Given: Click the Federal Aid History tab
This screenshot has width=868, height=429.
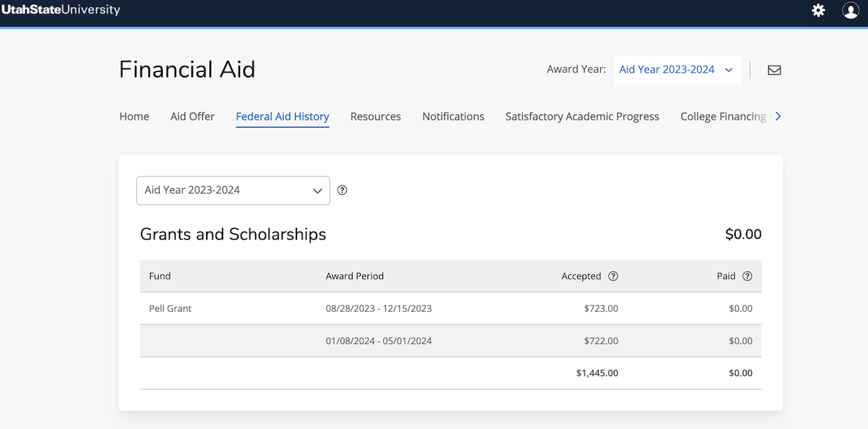Looking at the screenshot, I should (282, 116).
